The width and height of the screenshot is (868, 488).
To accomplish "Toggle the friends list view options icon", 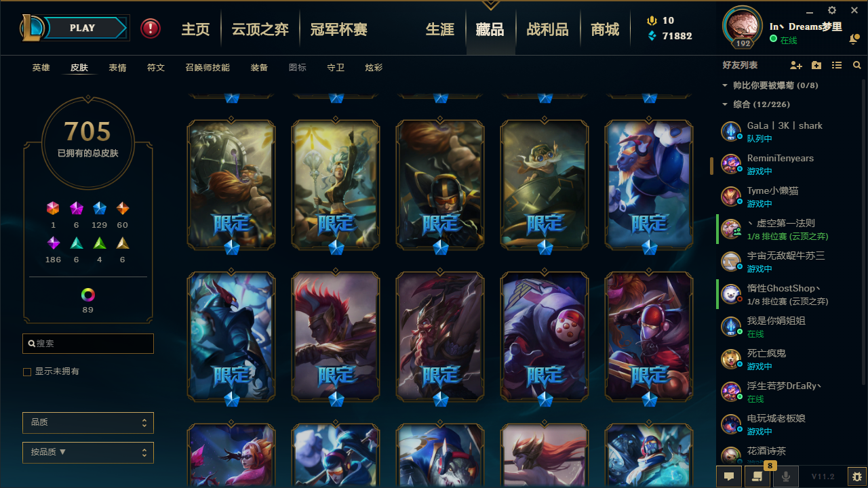I will coord(837,65).
